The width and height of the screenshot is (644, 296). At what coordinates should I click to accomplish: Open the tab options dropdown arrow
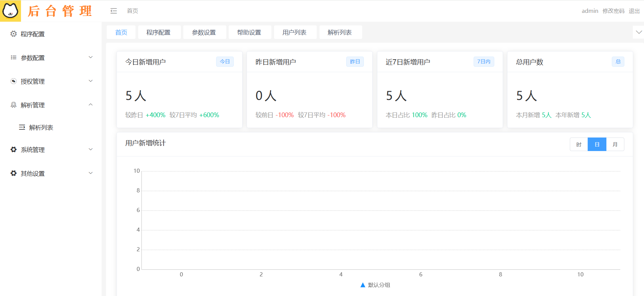click(639, 33)
